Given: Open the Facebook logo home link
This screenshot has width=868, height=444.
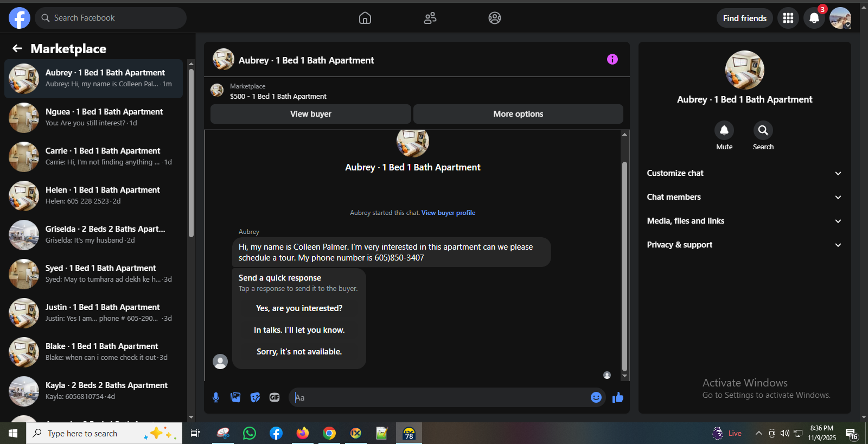Looking at the screenshot, I should tap(20, 18).
